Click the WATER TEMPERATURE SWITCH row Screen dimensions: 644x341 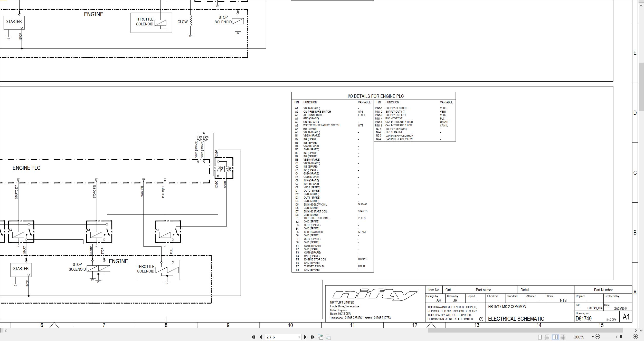(333, 125)
